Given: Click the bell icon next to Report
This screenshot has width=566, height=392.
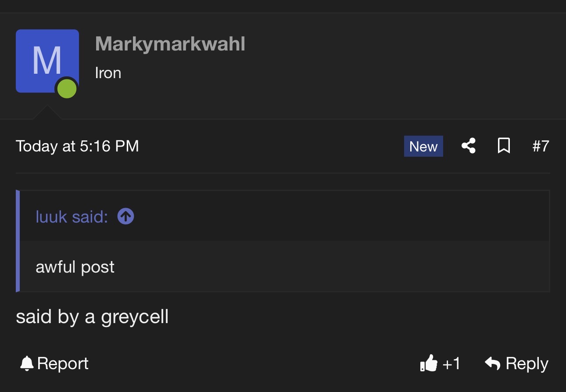Looking at the screenshot, I should tap(27, 363).
